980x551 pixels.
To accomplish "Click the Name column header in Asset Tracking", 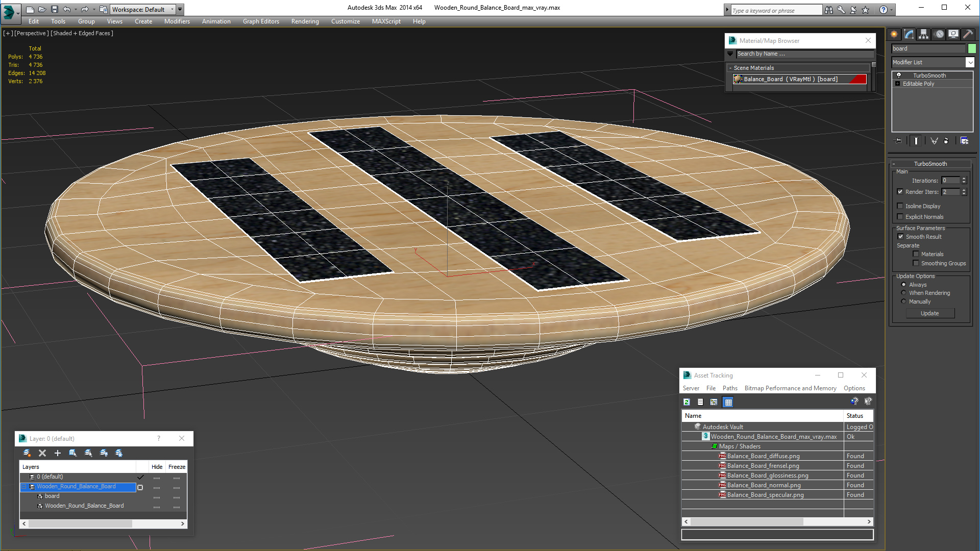I will tap(763, 416).
